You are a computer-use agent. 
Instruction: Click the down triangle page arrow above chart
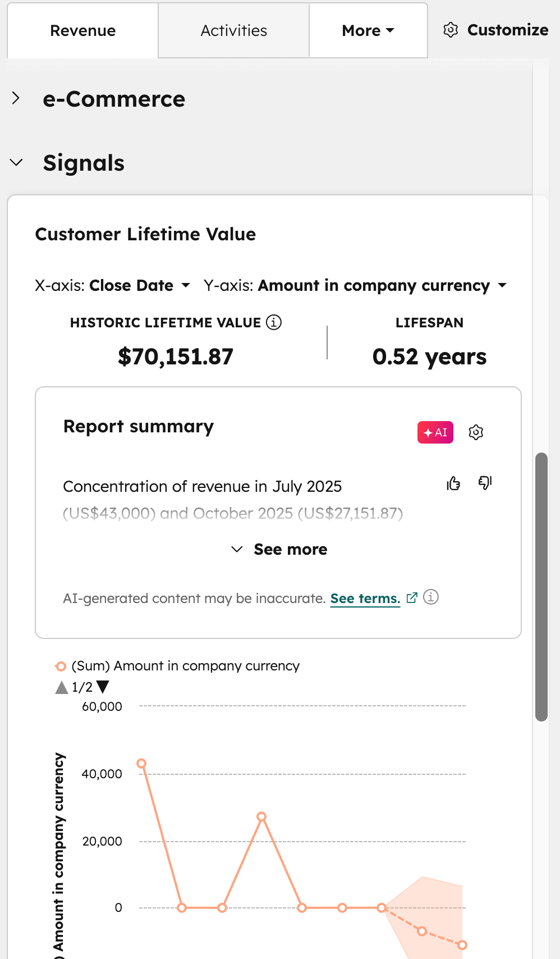click(x=103, y=687)
